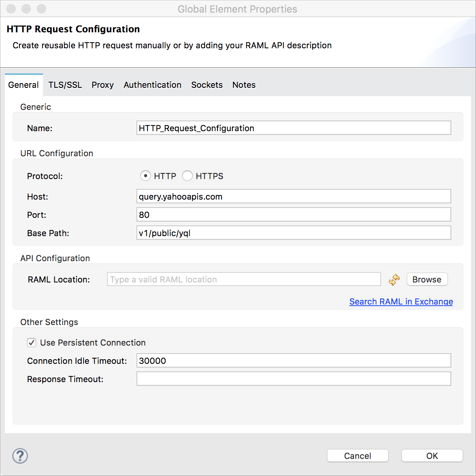Image resolution: width=476 pixels, height=476 pixels.
Task: Open the Sockets tab
Action: point(207,85)
